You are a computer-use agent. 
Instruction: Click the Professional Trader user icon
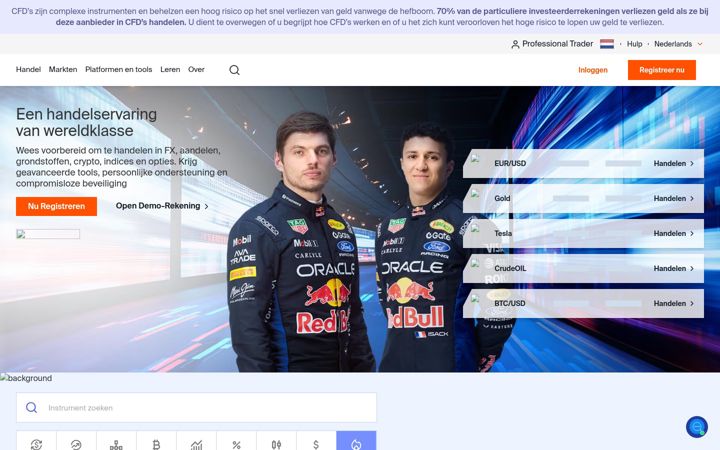coord(515,44)
